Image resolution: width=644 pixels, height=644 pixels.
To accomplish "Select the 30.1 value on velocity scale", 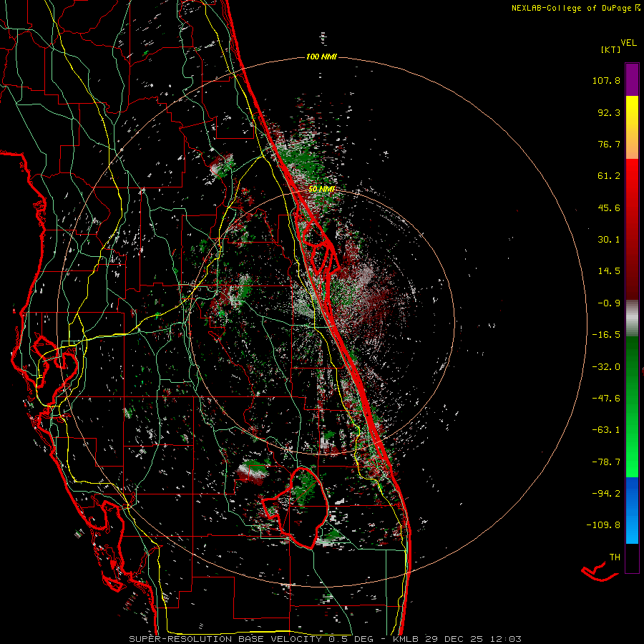I will (x=609, y=240).
